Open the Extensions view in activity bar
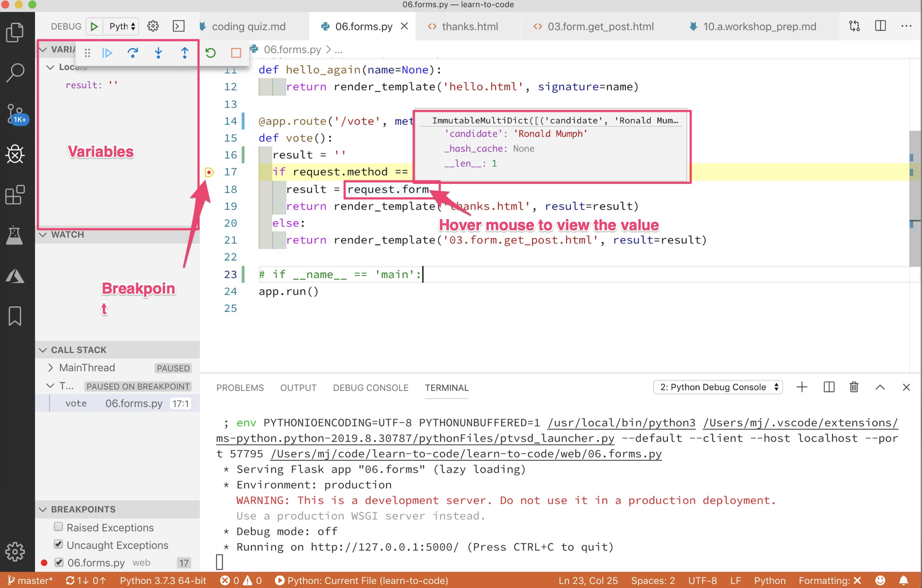Screen dimensions: 922x588 coord(15,195)
